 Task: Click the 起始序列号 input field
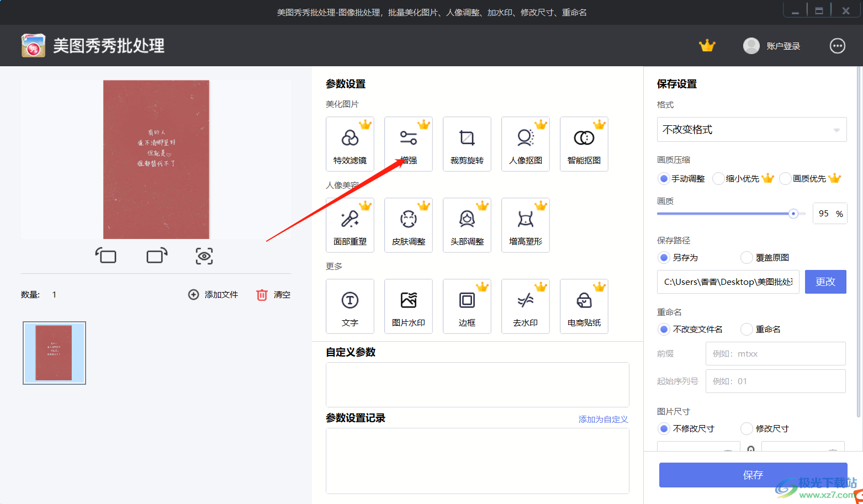tap(776, 381)
